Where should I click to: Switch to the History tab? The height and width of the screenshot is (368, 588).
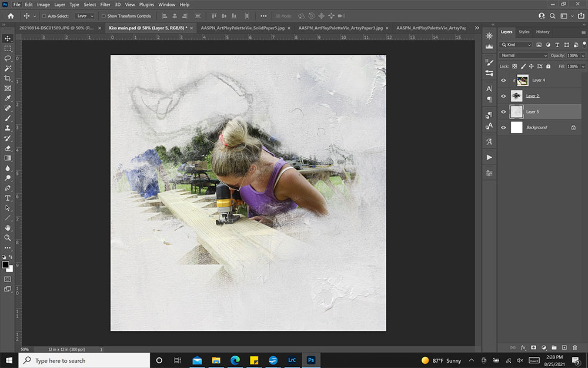[x=543, y=32]
